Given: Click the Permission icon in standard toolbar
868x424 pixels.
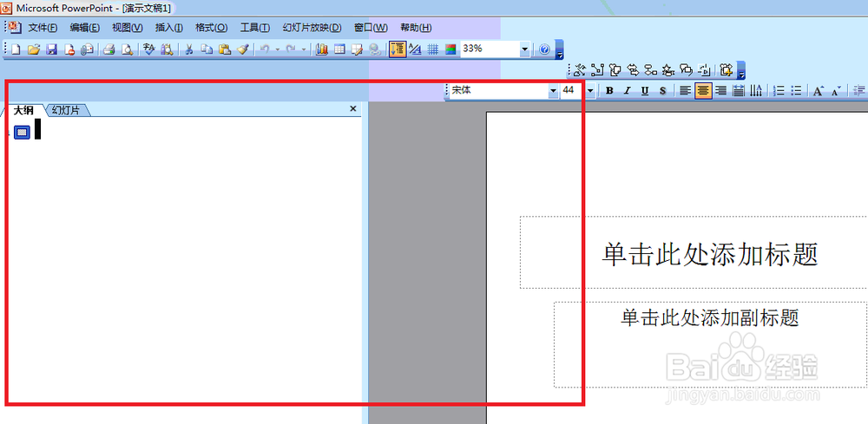Looking at the screenshot, I should (x=69, y=49).
